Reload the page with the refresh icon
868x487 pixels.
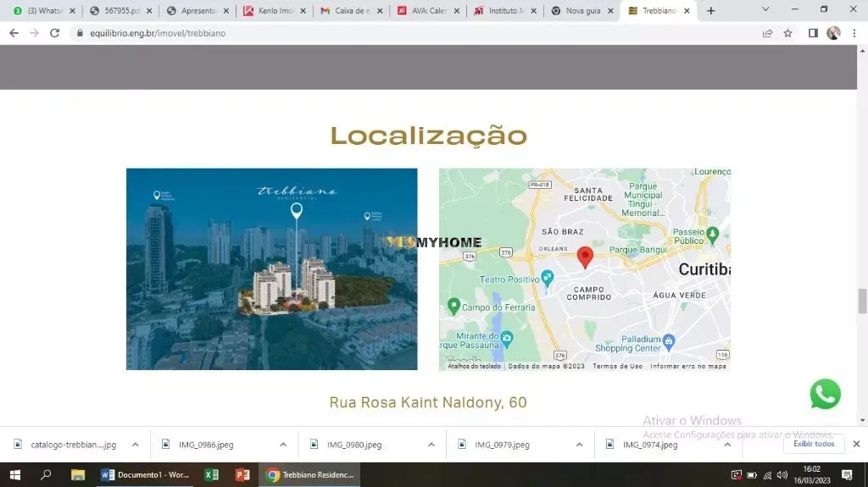pos(54,33)
